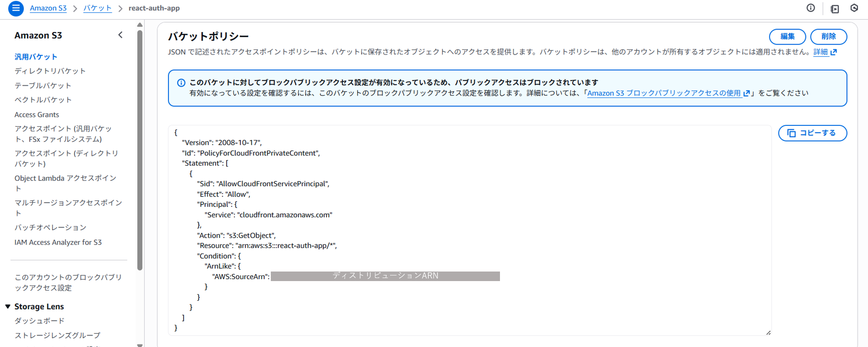Viewport: 868px width, 347px height.
Task: Click the Storage Lens section heading
Action: (39, 307)
